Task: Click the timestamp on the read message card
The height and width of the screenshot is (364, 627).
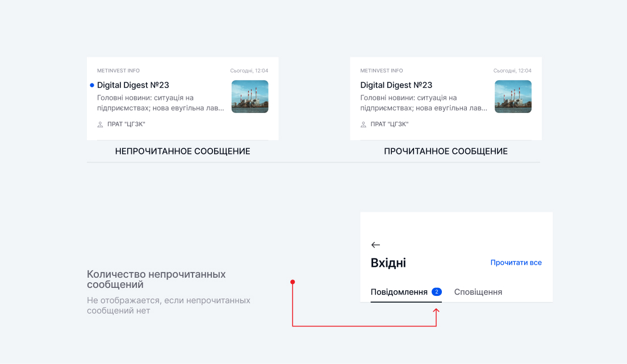Action: pyautogui.click(x=512, y=71)
